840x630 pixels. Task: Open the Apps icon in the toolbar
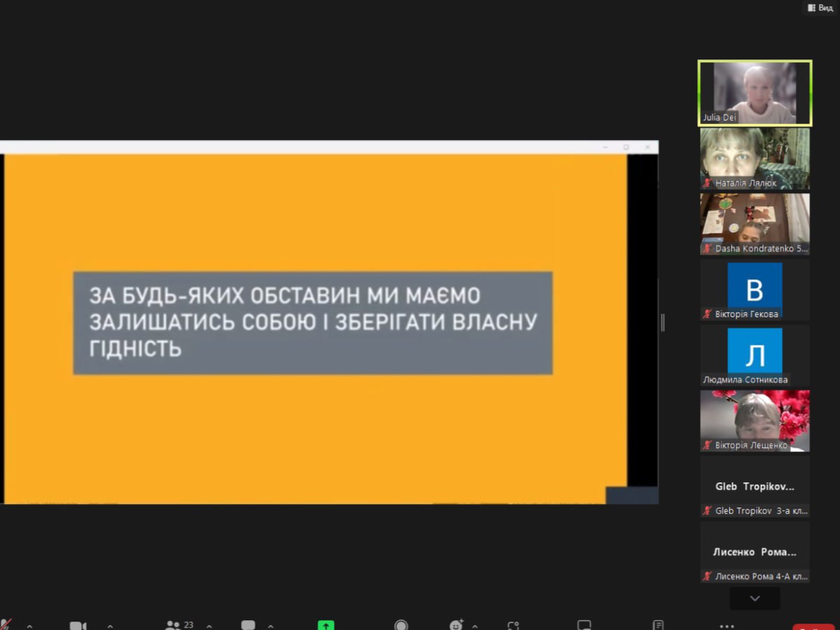(513, 625)
